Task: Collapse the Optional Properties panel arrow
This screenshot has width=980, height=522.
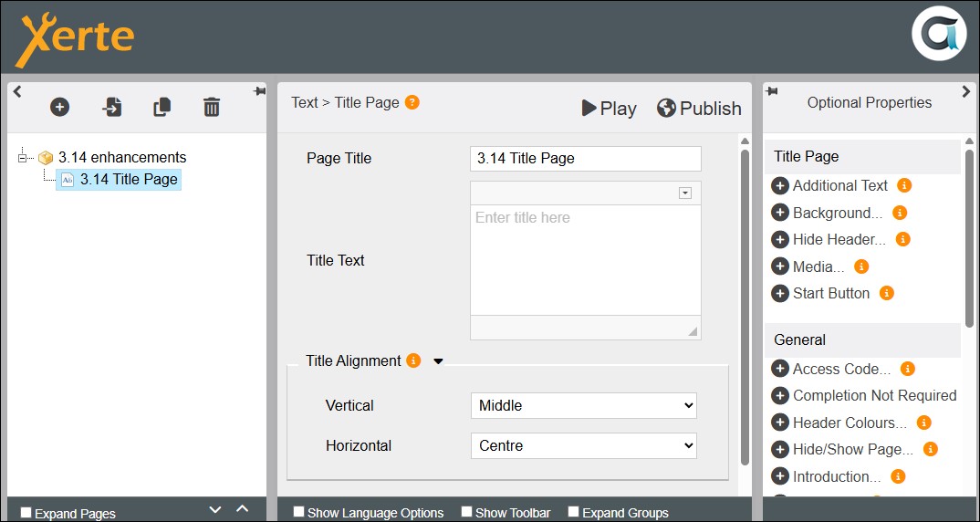Action: point(966,91)
